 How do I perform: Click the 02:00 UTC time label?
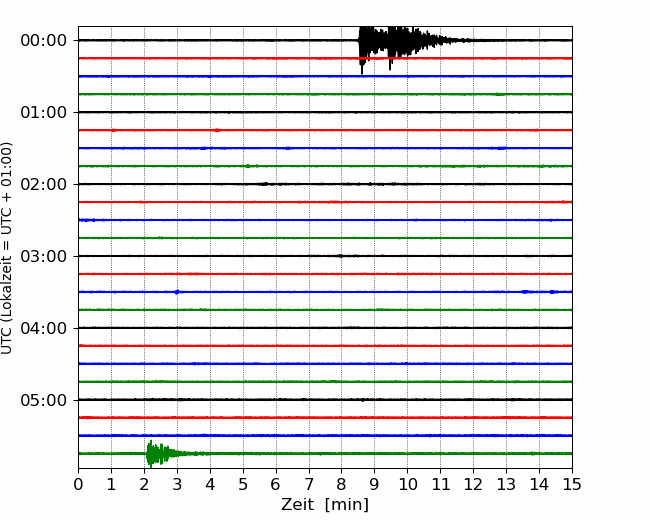click(x=44, y=185)
